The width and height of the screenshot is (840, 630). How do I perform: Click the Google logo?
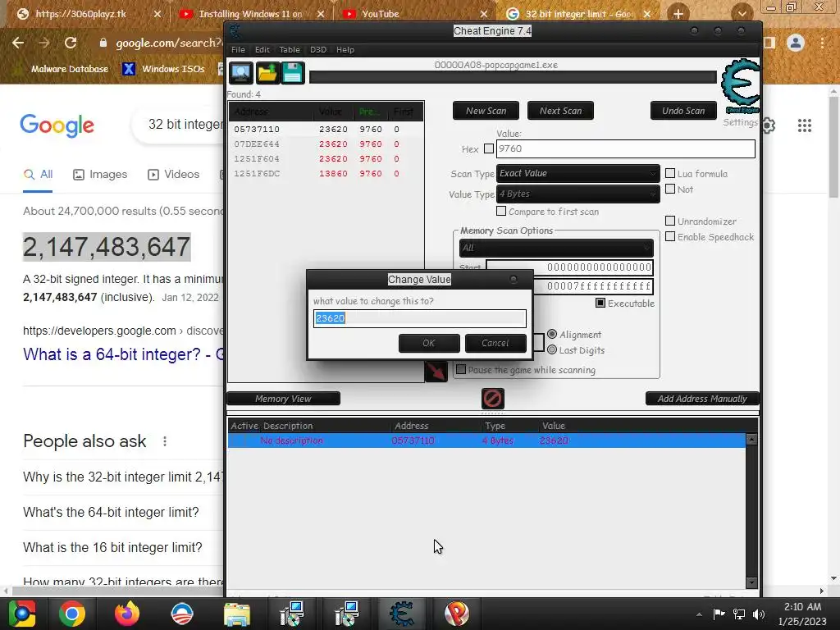[x=57, y=126]
